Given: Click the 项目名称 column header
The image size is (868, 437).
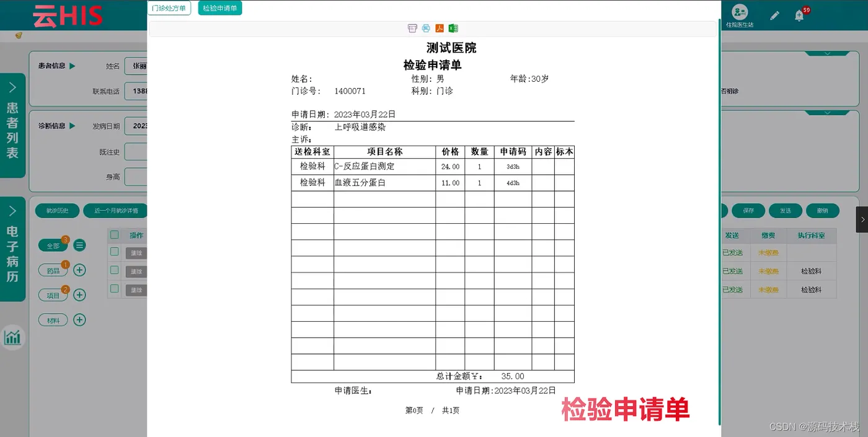Looking at the screenshot, I should point(385,152).
